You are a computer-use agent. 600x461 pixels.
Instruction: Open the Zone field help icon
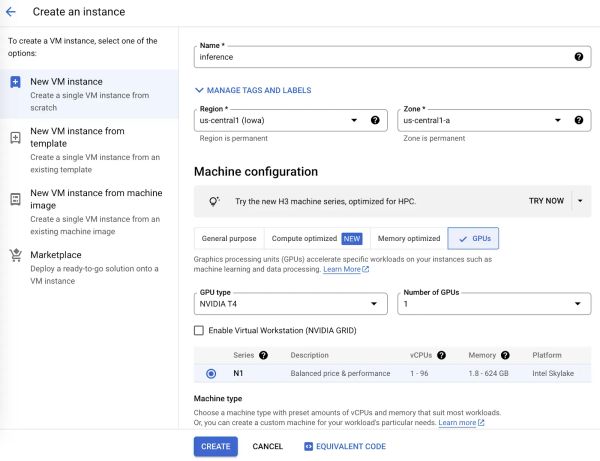579,120
